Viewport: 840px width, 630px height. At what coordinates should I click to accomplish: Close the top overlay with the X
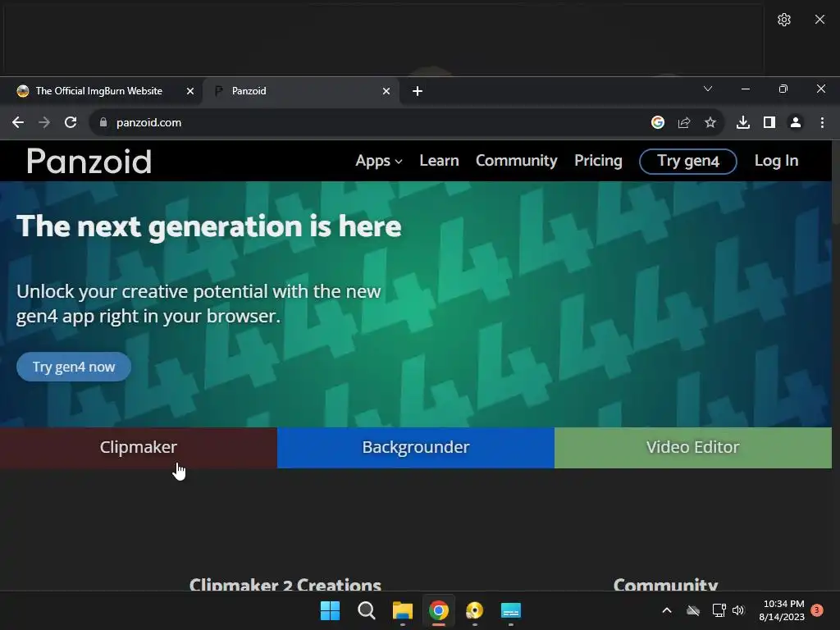819,20
